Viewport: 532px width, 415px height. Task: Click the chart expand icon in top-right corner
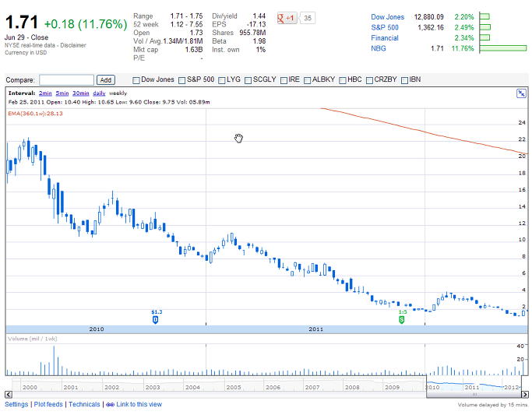521,93
